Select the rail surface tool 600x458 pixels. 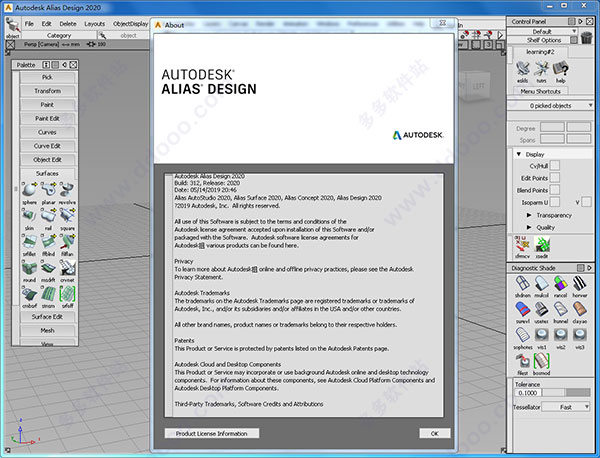(49, 215)
